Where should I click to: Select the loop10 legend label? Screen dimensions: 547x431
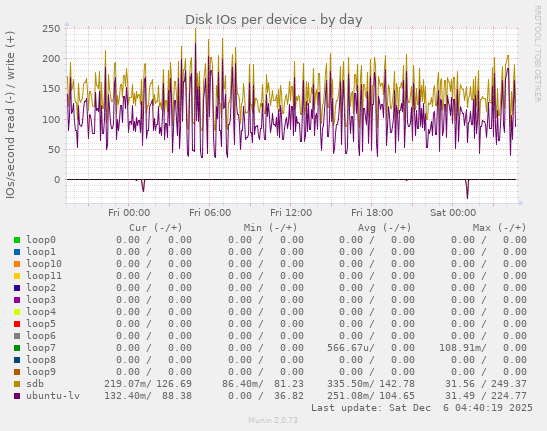pos(44,264)
